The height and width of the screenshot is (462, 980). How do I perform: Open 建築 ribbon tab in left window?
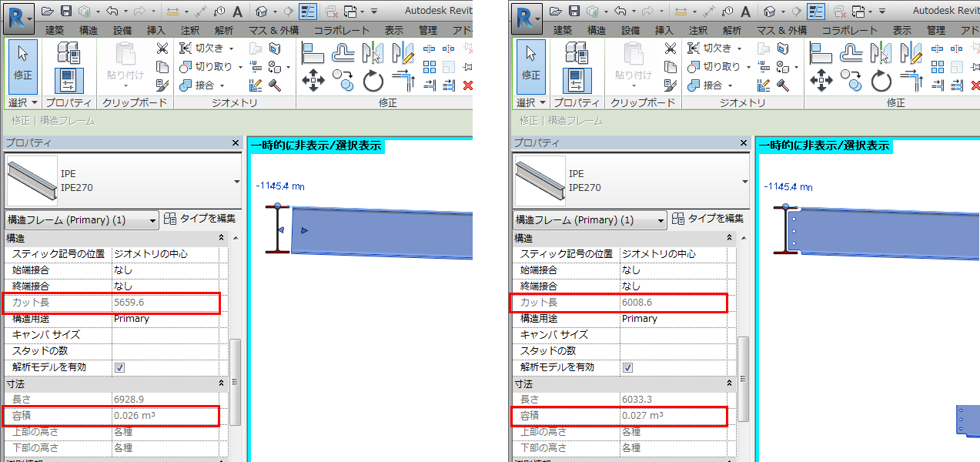pos(55,30)
